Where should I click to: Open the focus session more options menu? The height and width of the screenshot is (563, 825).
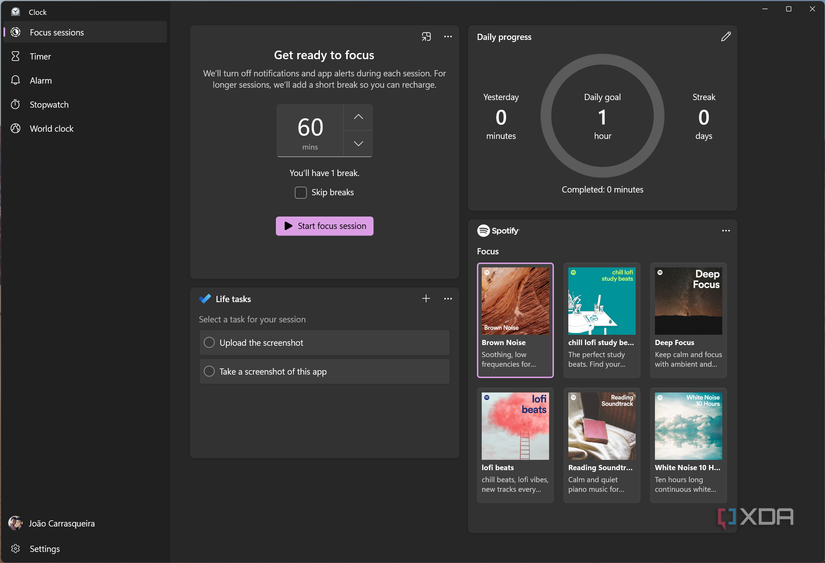tap(448, 37)
